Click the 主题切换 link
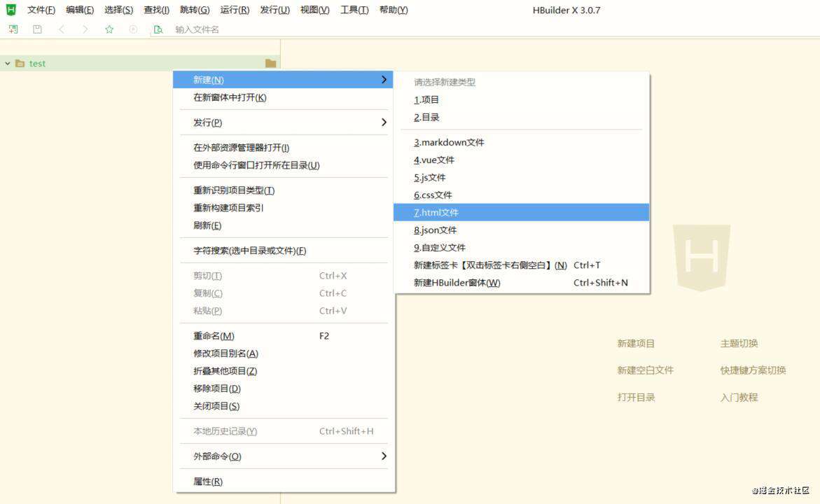 [739, 344]
